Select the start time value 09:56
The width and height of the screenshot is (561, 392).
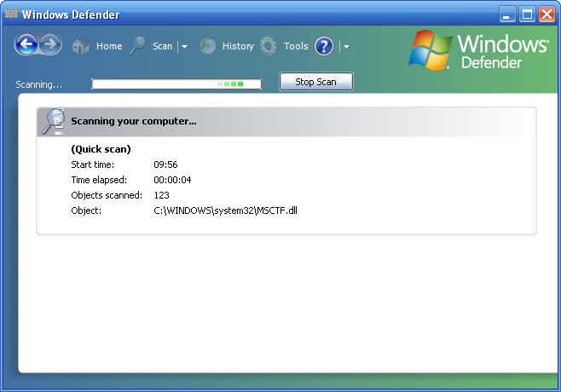[165, 164]
